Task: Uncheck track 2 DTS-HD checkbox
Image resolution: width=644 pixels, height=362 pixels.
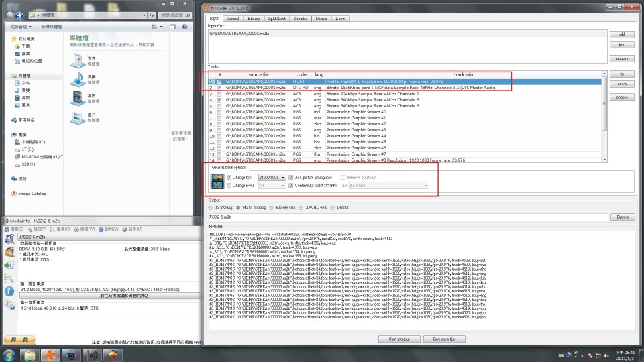Action: point(219,87)
